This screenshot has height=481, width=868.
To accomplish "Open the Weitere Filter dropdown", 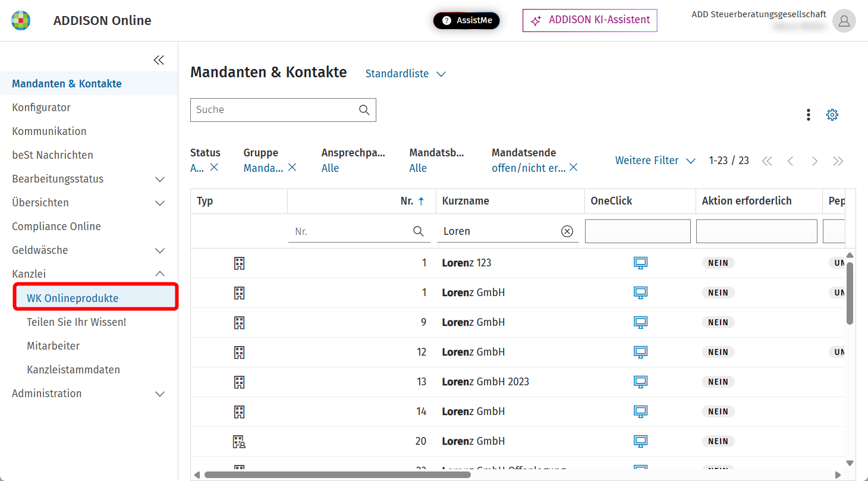I will tap(655, 161).
